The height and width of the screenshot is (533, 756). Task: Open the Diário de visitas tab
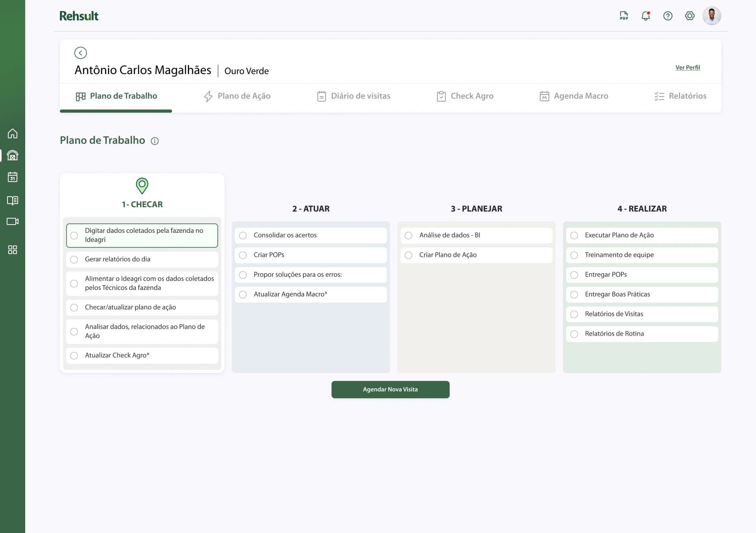[354, 96]
